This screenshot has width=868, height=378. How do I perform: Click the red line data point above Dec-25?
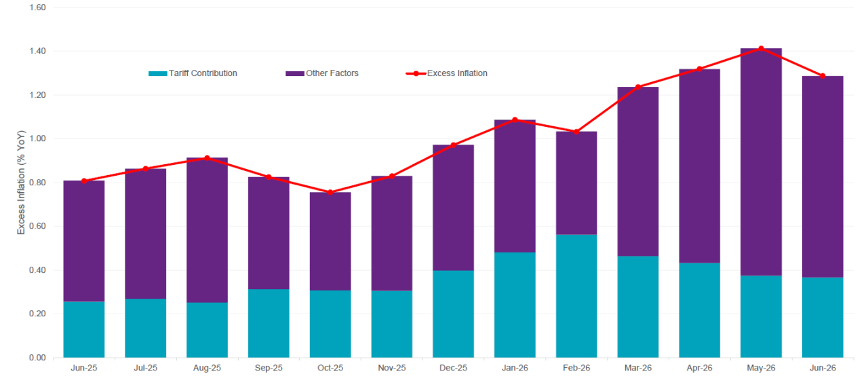(453, 145)
